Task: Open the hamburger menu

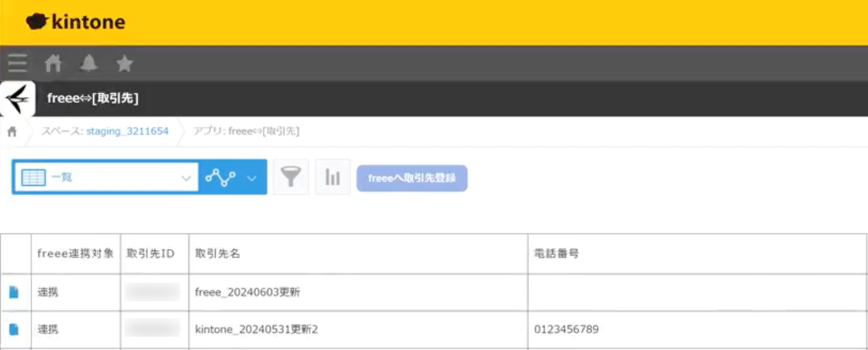Action: coord(17,63)
